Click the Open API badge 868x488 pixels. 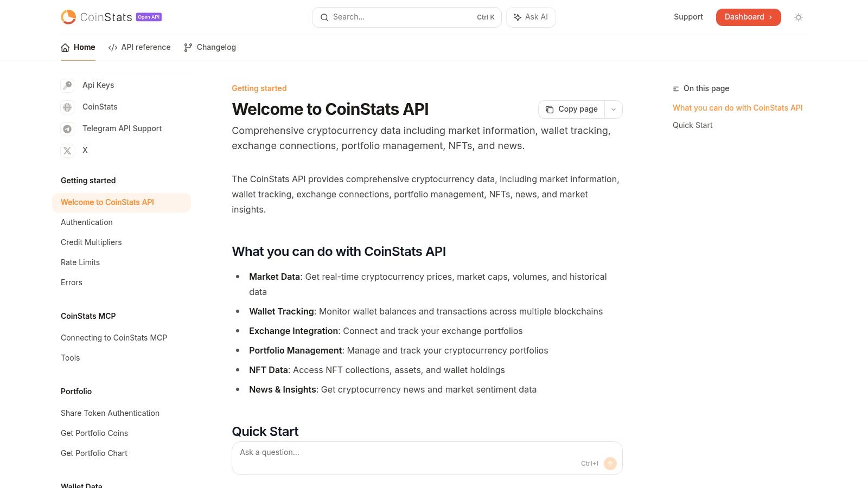coord(149,17)
